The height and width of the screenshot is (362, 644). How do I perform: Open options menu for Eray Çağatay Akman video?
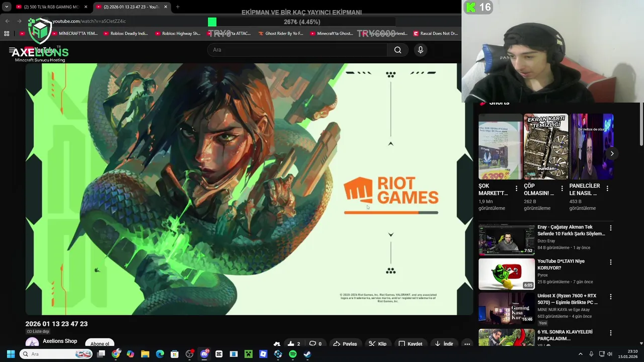[x=610, y=228]
